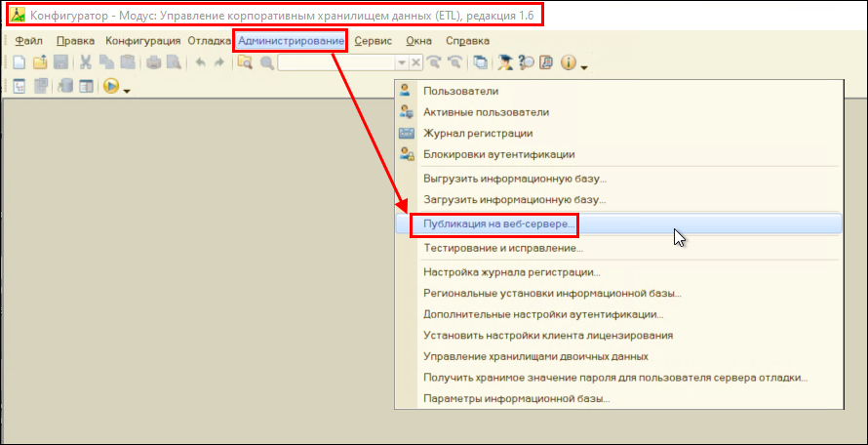Open Дополнительные настройки аутентификации...
868x445 pixels.
(618, 314)
